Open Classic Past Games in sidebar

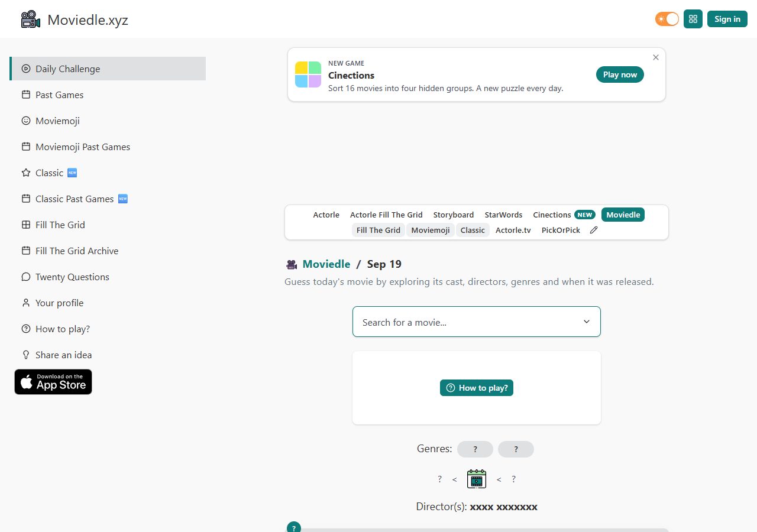pos(108,199)
